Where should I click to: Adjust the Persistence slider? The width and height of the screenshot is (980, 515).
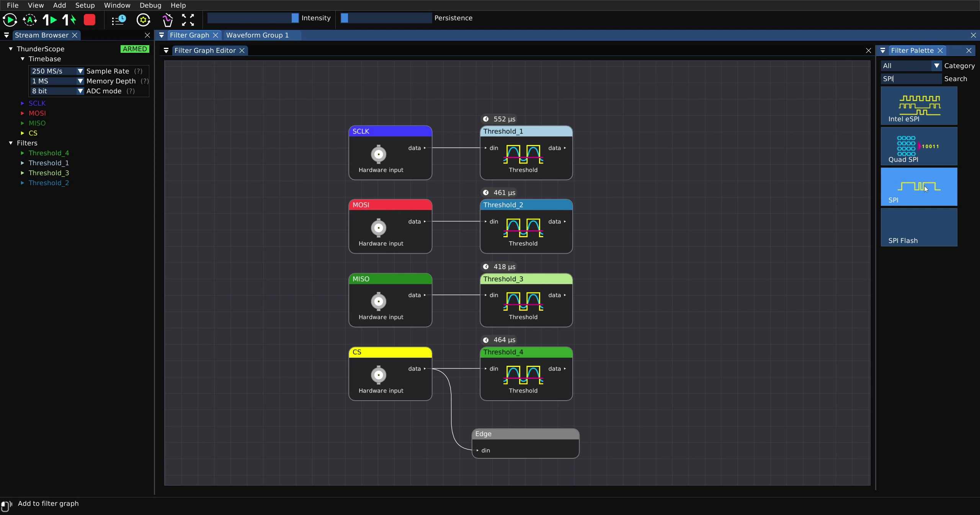[x=386, y=18]
